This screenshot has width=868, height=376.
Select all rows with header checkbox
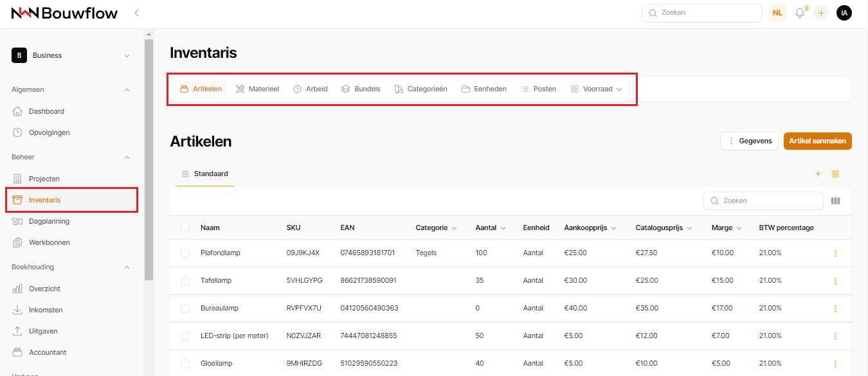[x=185, y=228]
